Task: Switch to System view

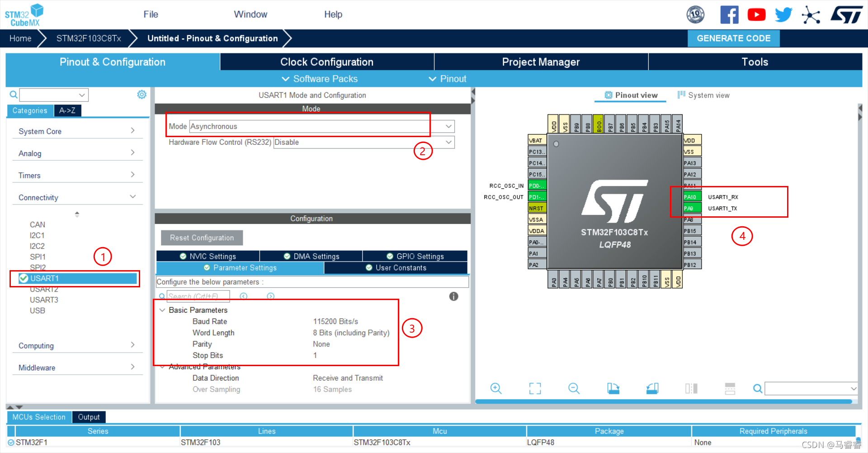Action: point(703,95)
